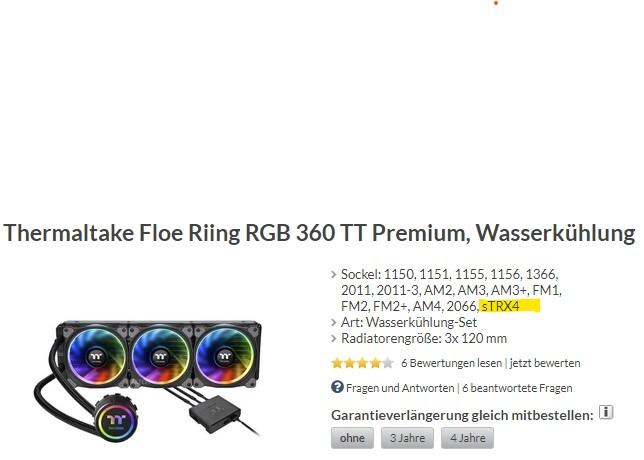Click the grey fifth rating star
The height and width of the screenshot is (460, 644).
388,363
